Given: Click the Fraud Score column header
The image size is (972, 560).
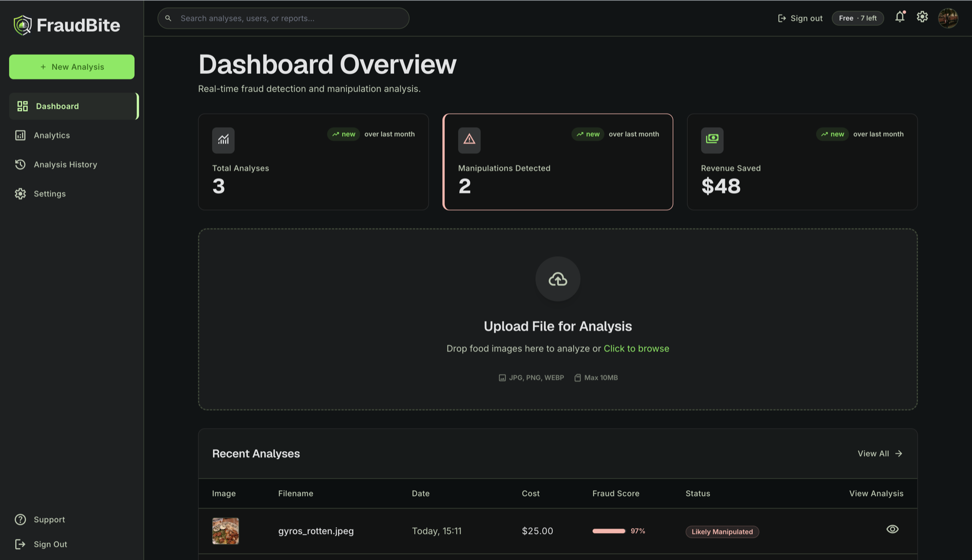Looking at the screenshot, I should tap(616, 493).
